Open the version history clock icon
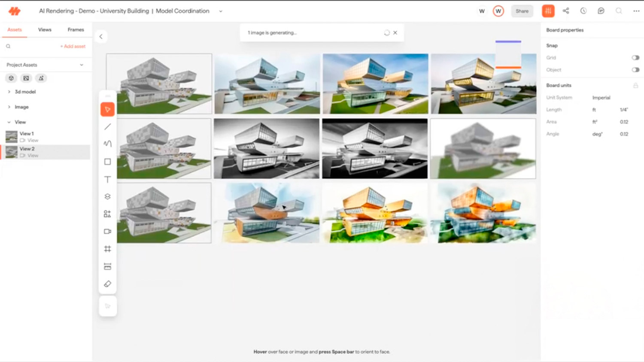Screen dimensions: 644x362 pyautogui.click(x=583, y=11)
